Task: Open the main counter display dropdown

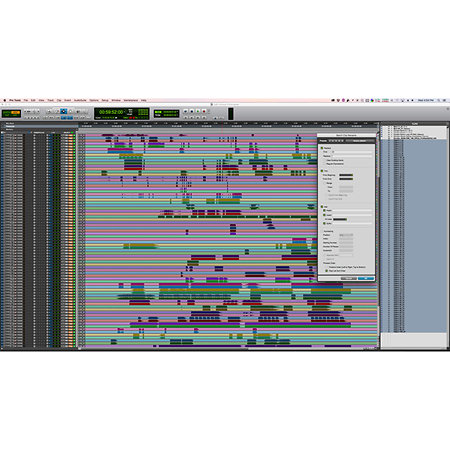Action: [x=125, y=112]
